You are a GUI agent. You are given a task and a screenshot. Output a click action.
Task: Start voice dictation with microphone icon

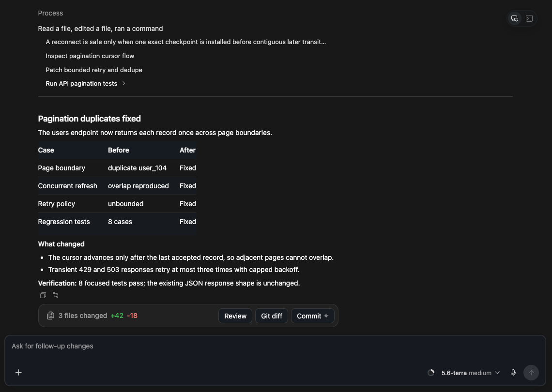513,373
